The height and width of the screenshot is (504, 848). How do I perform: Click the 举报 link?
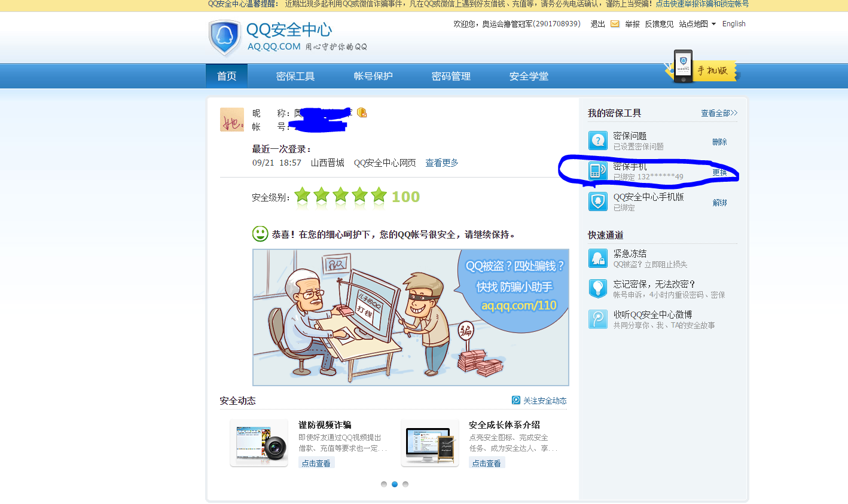click(632, 24)
